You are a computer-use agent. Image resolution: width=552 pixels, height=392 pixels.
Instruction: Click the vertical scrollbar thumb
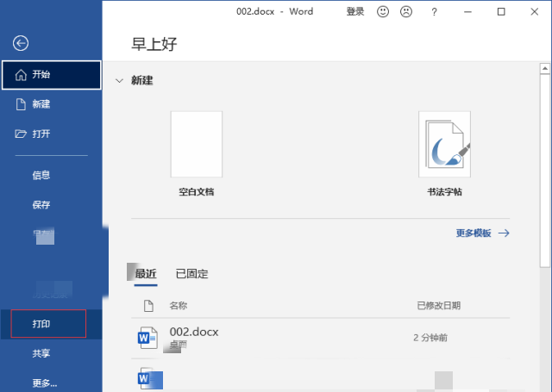coord(545,171)
